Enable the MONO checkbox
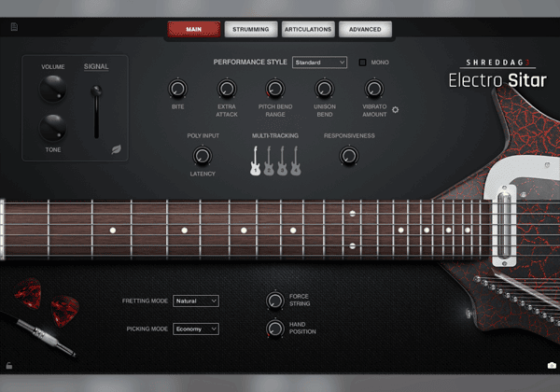560x392 pixels. click(x=362, y=63)
